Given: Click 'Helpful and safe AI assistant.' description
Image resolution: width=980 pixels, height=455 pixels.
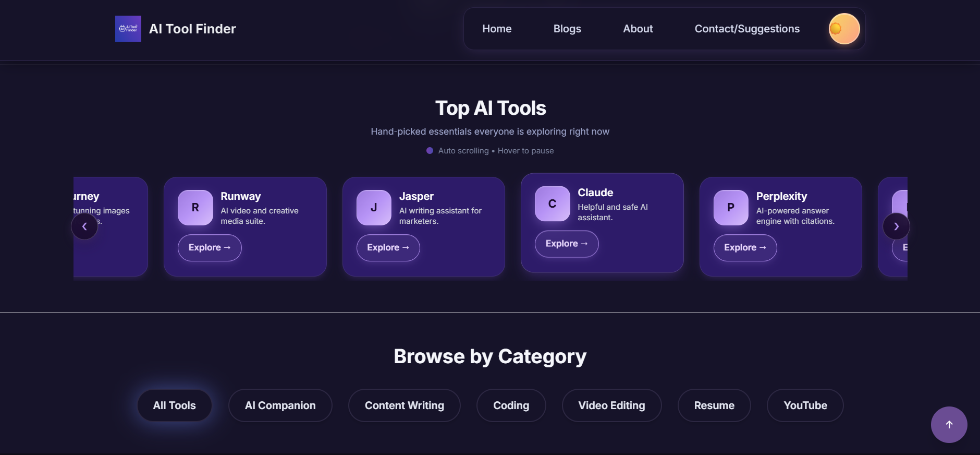Looking at the screenshot, I should (x=613, y=212).
